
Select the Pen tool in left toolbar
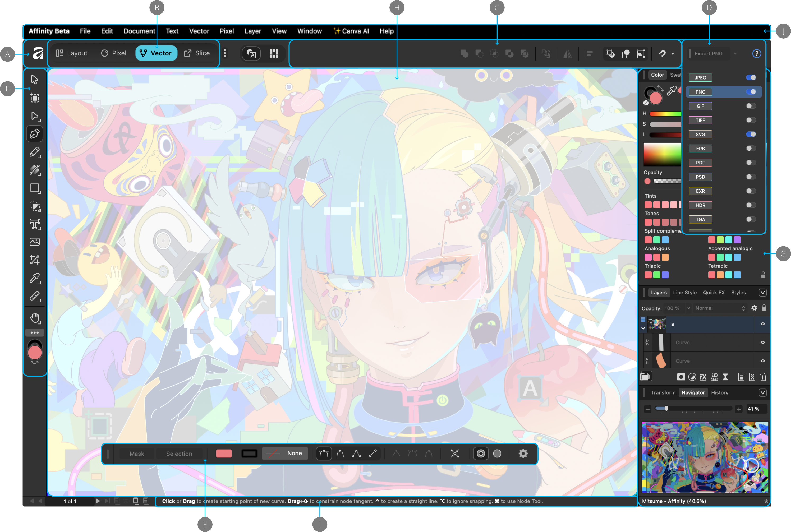tap(35, 134)
